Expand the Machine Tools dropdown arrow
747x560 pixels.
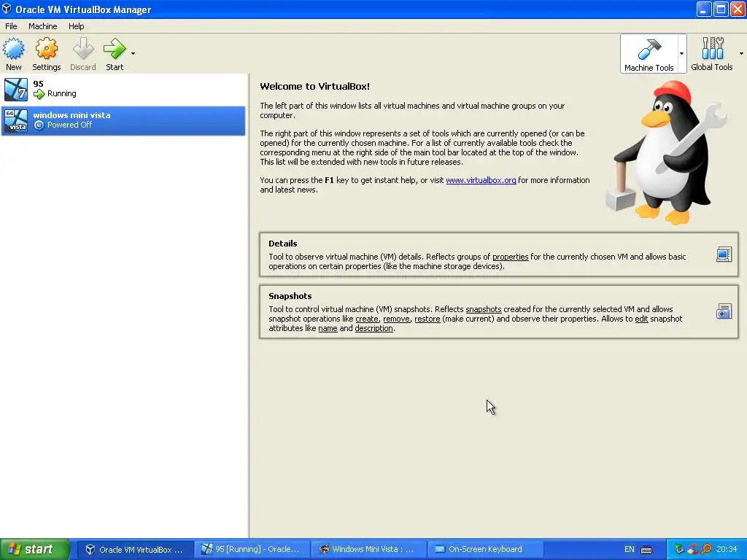[x=682, y=53]
